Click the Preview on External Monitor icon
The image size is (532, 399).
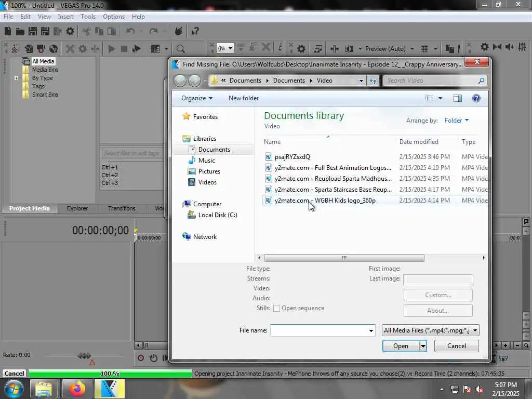(317, 49)
